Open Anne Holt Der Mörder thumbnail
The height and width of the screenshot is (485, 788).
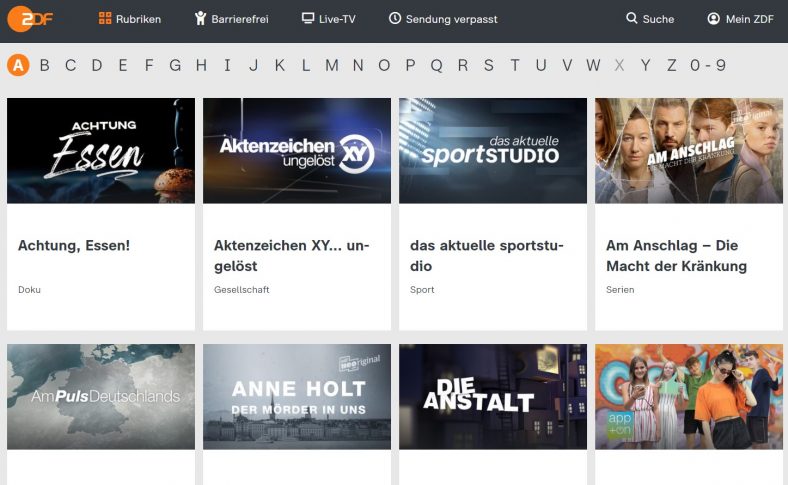[x=297, y=397]
